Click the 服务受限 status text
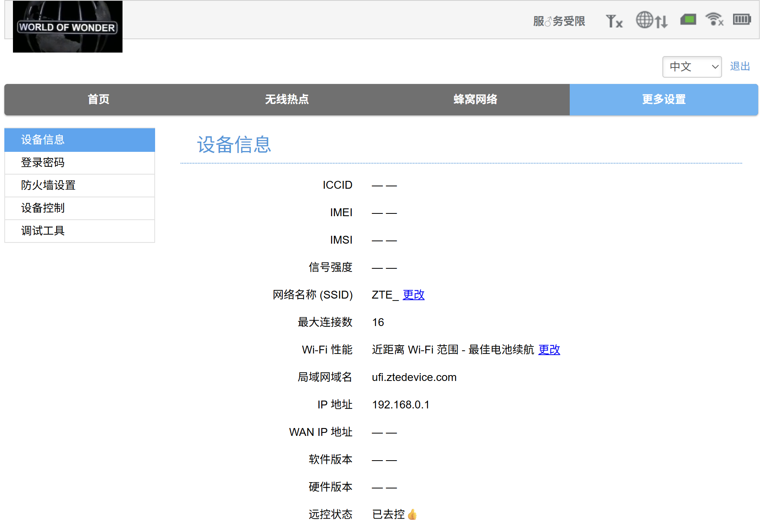 (x=559, y=21)
